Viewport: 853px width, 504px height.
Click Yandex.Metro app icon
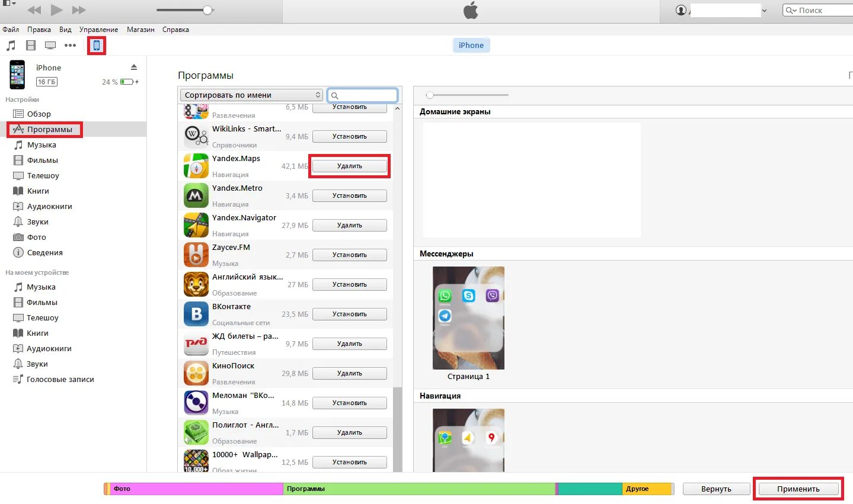pyautogui.click(x=196, y=195)
